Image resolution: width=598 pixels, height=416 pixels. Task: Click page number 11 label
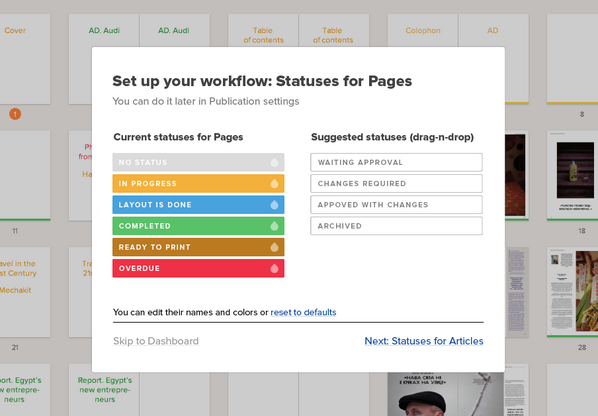click(x=15, y=231)
